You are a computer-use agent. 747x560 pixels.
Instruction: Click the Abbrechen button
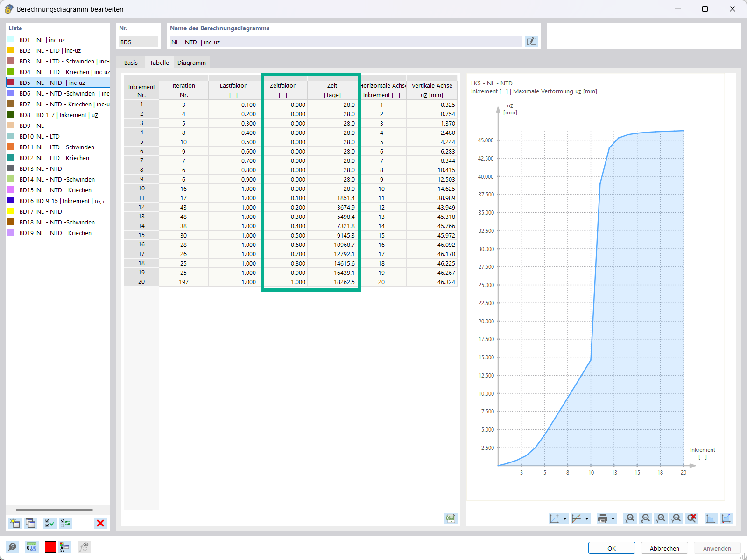[664, 548]
